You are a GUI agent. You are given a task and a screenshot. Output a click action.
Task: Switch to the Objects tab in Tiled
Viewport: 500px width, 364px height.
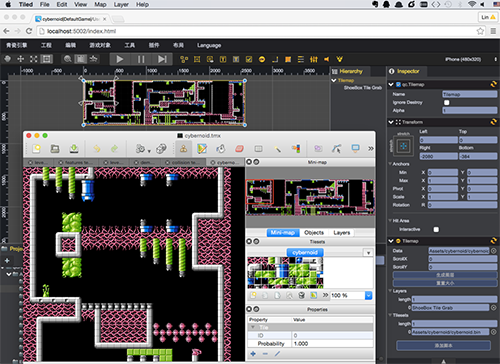pyautogui.click(x=314, y=233)
